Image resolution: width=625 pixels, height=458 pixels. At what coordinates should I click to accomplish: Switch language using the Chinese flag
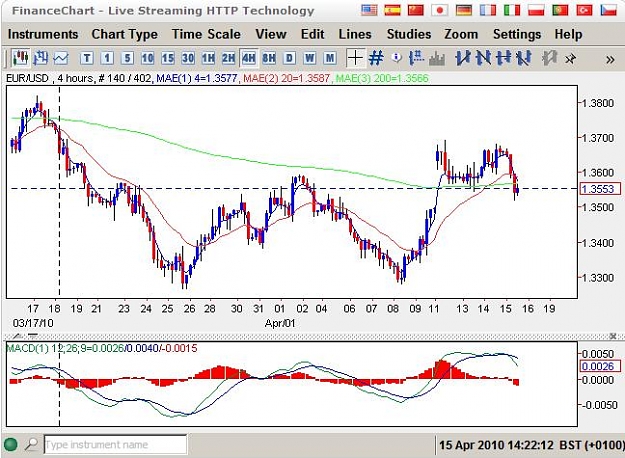tap(416, 10)
